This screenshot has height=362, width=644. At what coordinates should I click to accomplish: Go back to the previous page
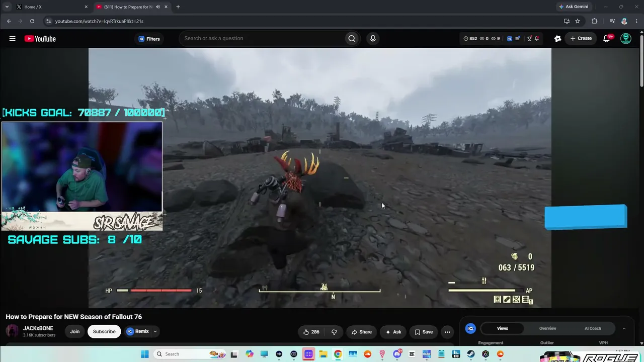click(x=9, y=21)
